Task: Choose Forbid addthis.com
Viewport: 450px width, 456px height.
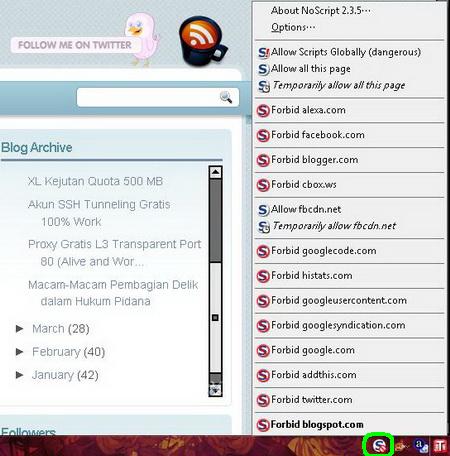Action: point(349,375)
